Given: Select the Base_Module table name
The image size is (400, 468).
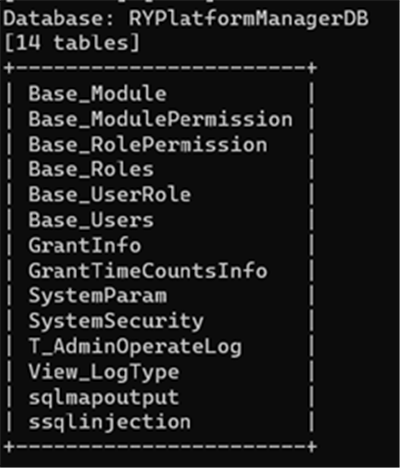Looking at the screenshot, I should pyautogui.click(x=97, y=94).
